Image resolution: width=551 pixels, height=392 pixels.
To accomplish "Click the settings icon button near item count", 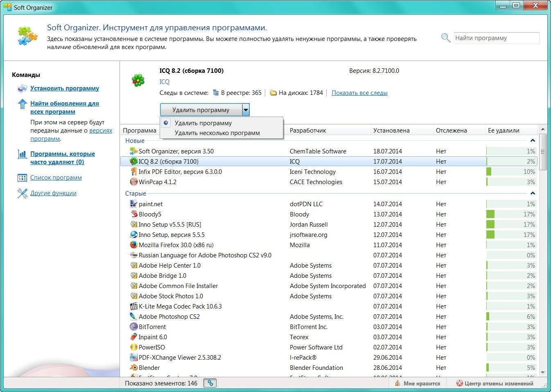I will [x=210, y=383].
